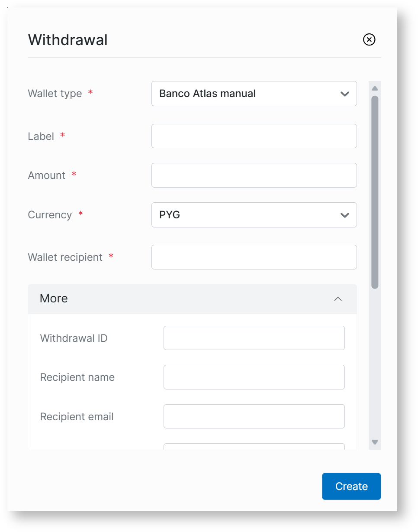Open the Currency dropdown showing PYG
The width and height of the screenshot is (418, 532).
(x=254, y=215)
